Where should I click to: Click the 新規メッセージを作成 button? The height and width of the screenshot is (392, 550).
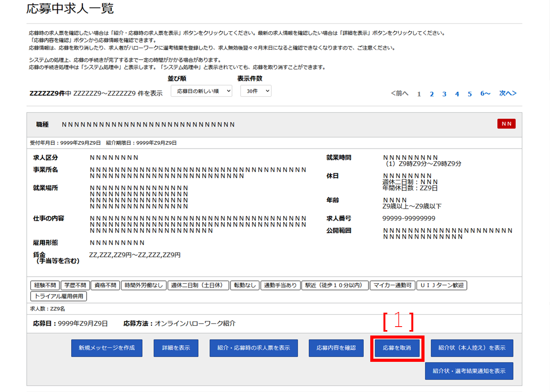107,348
